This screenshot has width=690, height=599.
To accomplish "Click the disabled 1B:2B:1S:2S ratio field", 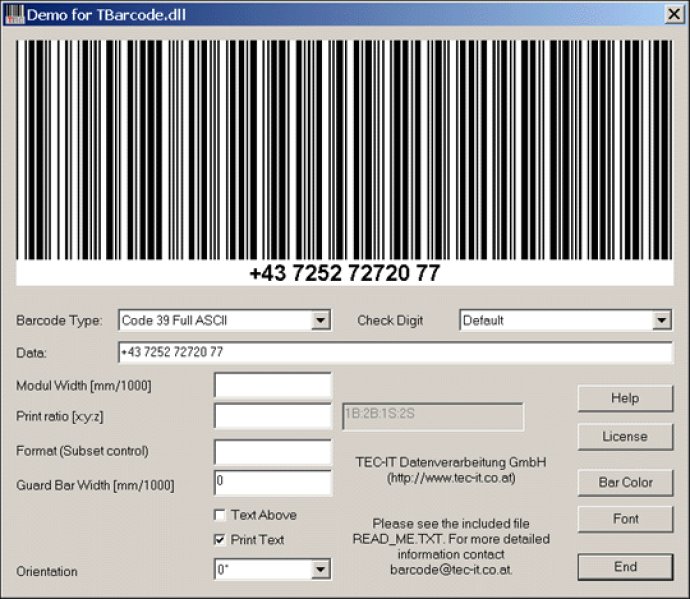I will 433,416.
